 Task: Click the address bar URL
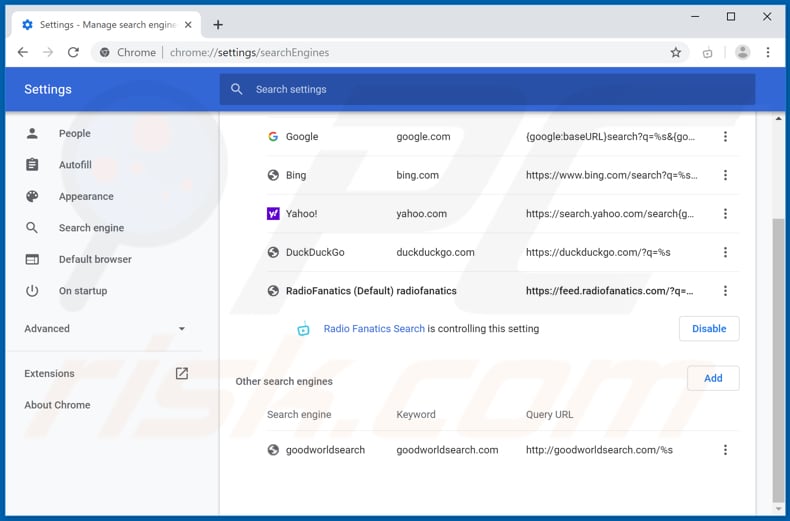[x=249, y=52]
